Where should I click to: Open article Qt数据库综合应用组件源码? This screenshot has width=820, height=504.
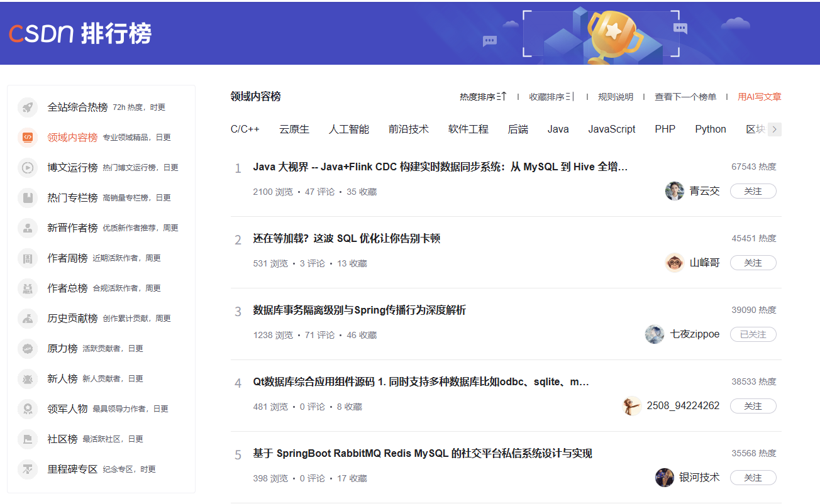point(421,382)
